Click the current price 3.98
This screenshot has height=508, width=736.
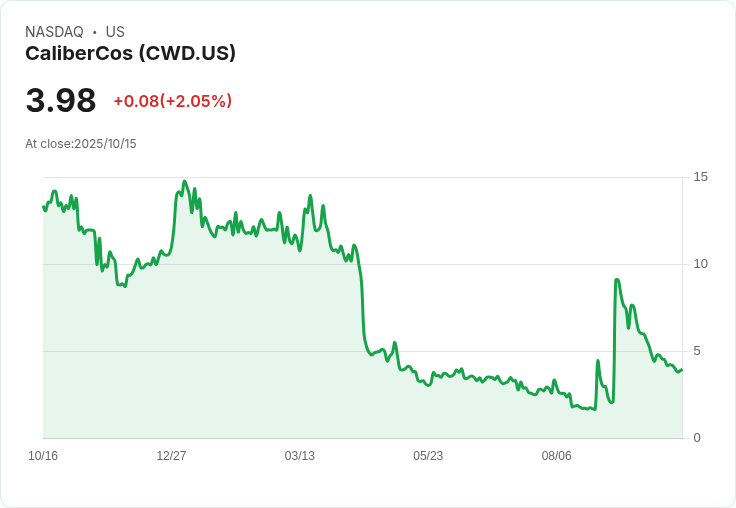pyautogui.click(x=61, y=101)
